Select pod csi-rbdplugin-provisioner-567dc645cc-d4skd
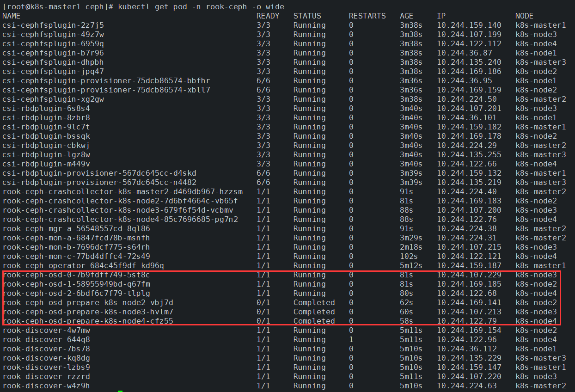Viewport: 575px width, 392px height. coord(99,173)
